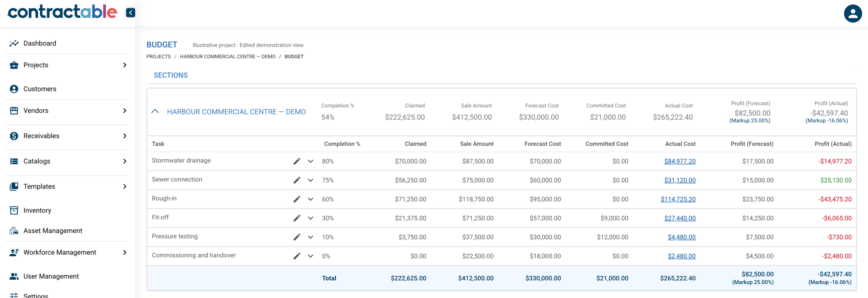This screenshot has width=868, height=298.
Task: Expand the Rough-in row details
Action: [x=311, y=199]
